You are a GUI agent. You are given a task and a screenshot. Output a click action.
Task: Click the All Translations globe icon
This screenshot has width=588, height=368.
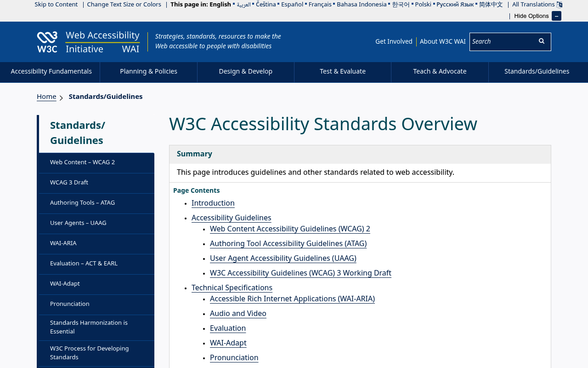point(560,5)
